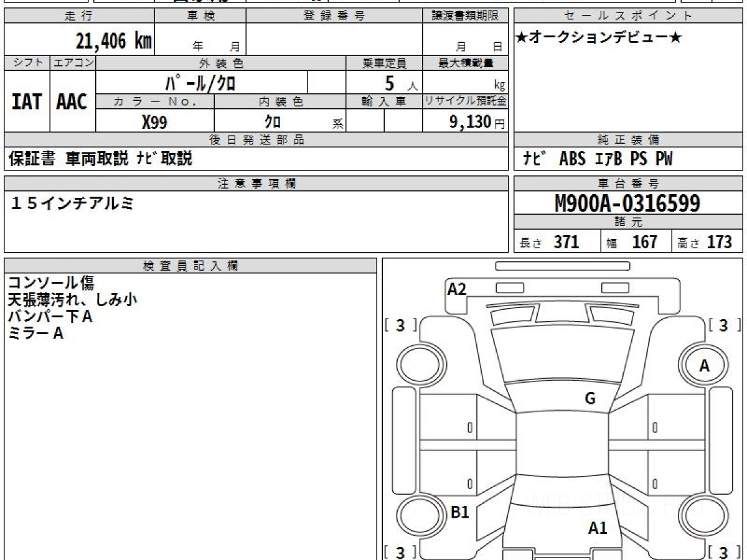Click the chassis number M900A-0316599
The image size is (747, 560).
click(x=627, y=203)
